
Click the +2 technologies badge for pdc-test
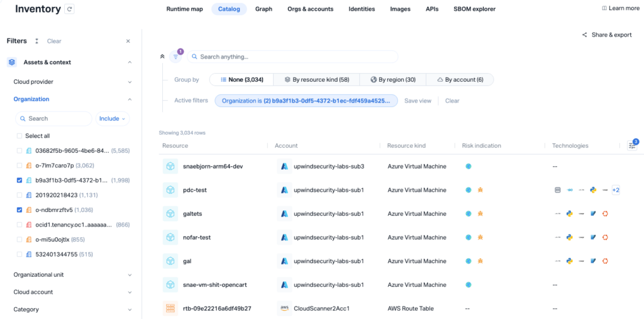[x=615, y=190]
